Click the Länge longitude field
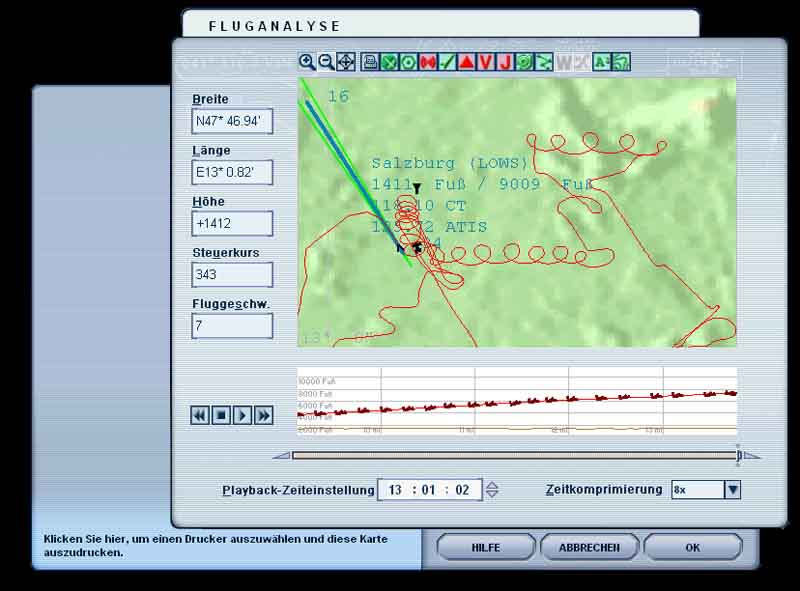 point(232,172)
